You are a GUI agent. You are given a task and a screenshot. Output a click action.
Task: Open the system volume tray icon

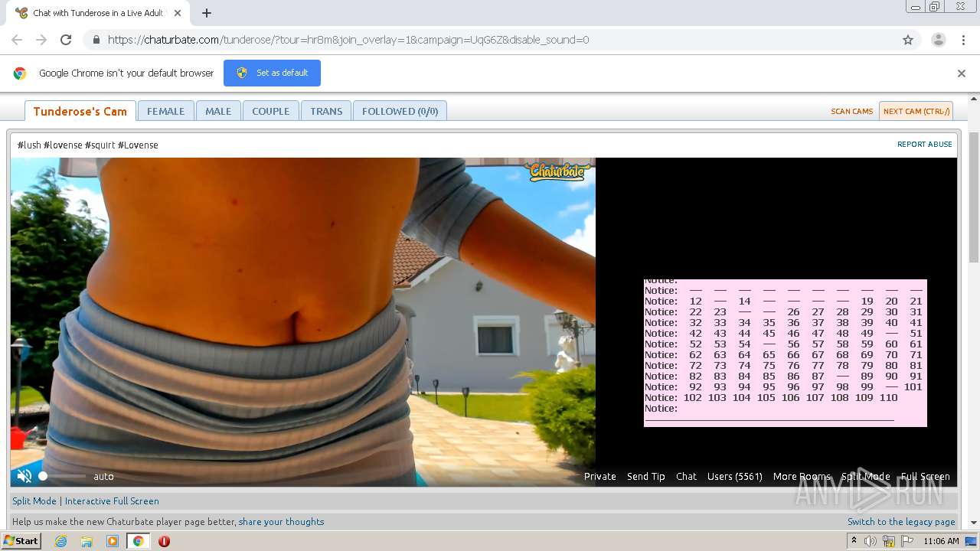pos(871,541)
